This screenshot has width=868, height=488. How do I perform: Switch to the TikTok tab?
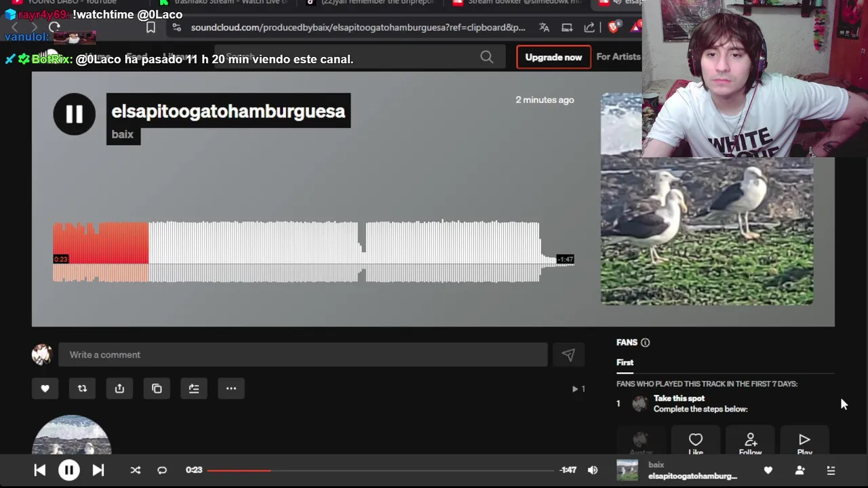(370, 3)
